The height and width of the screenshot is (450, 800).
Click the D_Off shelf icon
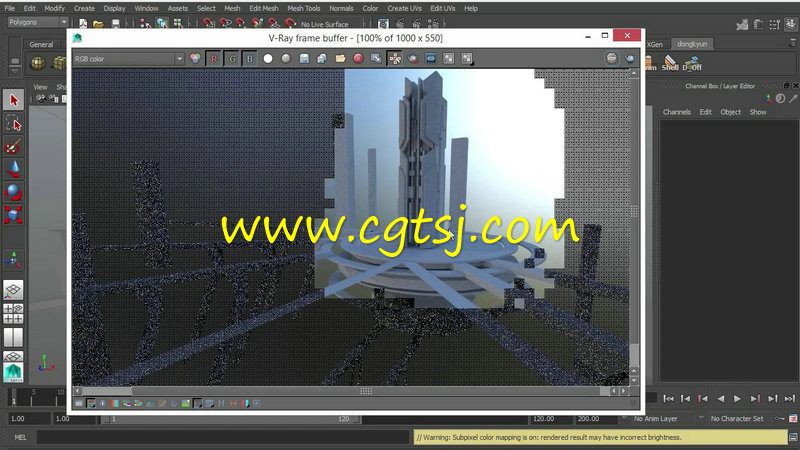[692, 63]
